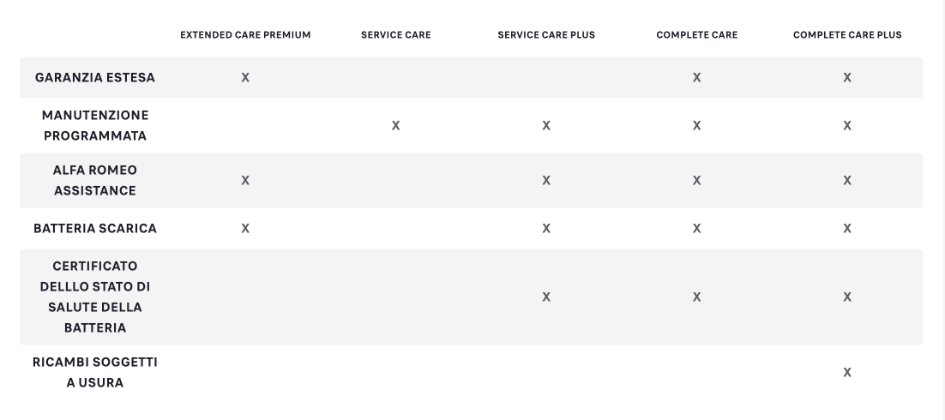Click Certificato dello stato di salute label
Image resolution: width=945 pixels, height=420 pixels.
pos(95,297)
